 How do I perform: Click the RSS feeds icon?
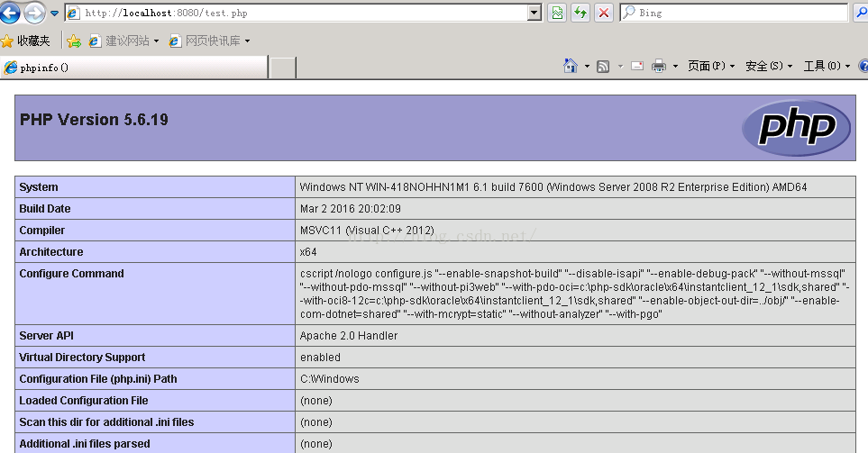603,67
